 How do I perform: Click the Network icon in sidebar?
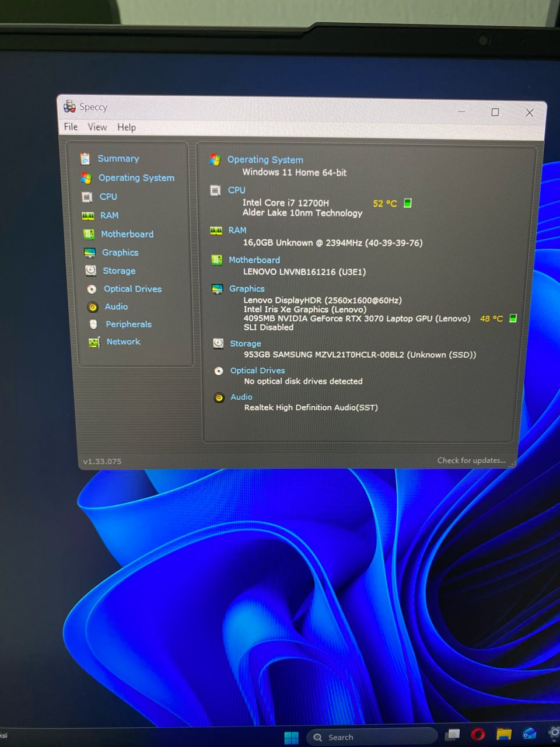pyautogui.click(x=94, y=342)
